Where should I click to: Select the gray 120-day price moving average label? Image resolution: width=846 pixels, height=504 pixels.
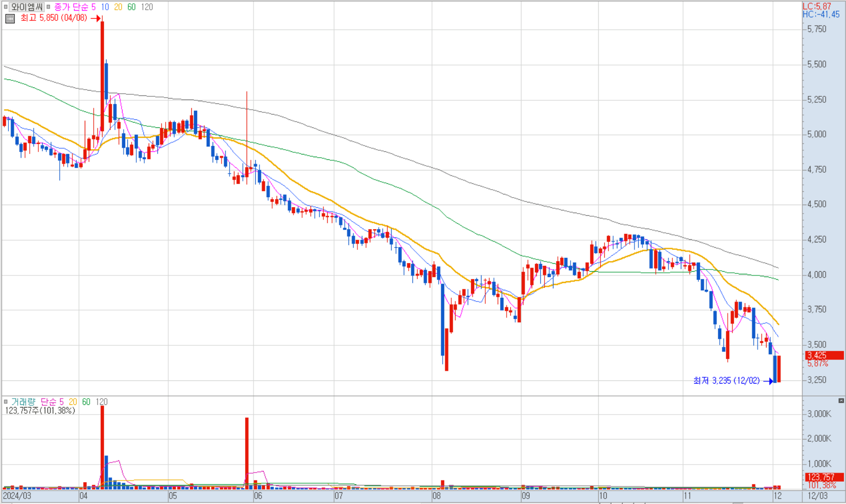(147, 7)
